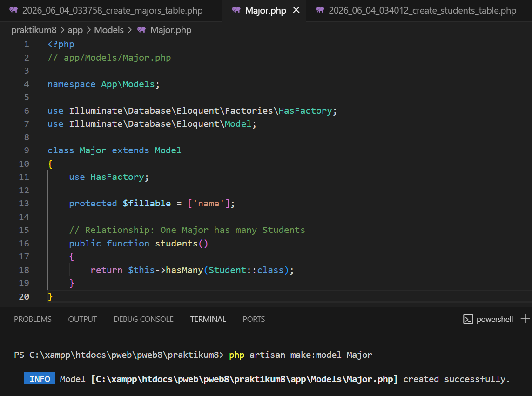The height and width of the screenshot is (396, 532).
Task: Add a new terminal with plus icon
Action: 525,319
